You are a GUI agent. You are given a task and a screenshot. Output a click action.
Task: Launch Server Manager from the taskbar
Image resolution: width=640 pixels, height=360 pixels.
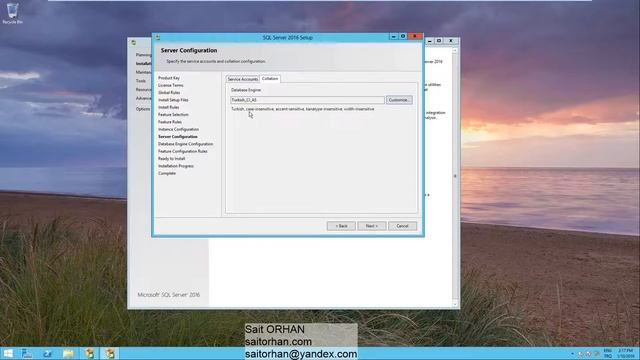27,353
